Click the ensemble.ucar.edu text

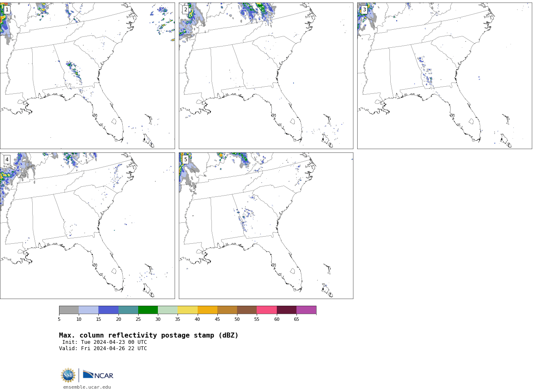pos(87,387)
